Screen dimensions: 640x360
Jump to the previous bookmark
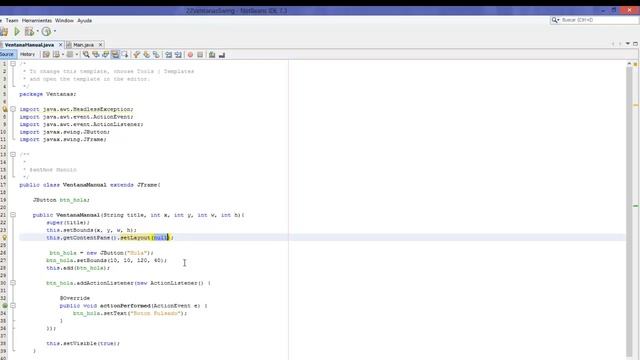137,55
